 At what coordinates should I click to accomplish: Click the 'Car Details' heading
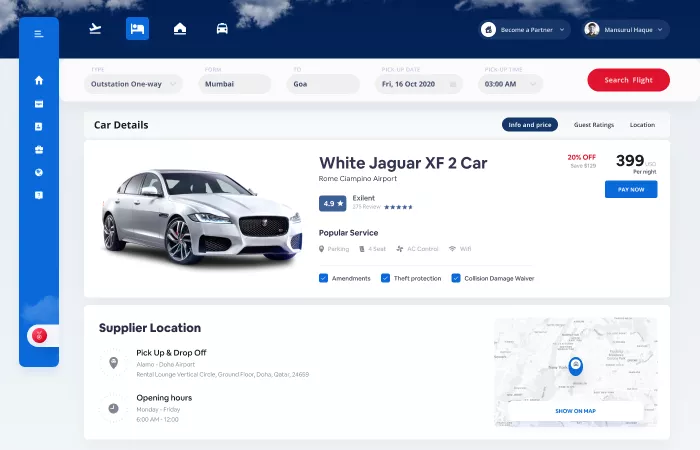(121, 125)
